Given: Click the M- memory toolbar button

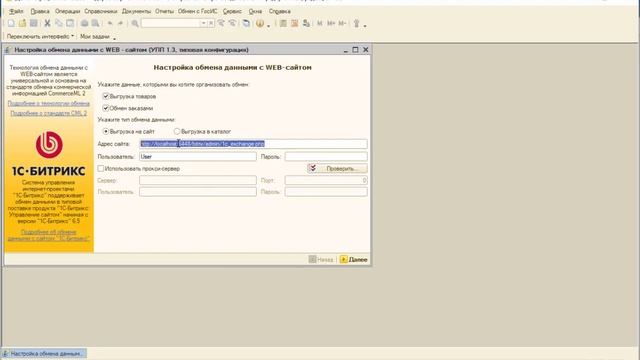Looking at the screenshot, I should 342,23.
